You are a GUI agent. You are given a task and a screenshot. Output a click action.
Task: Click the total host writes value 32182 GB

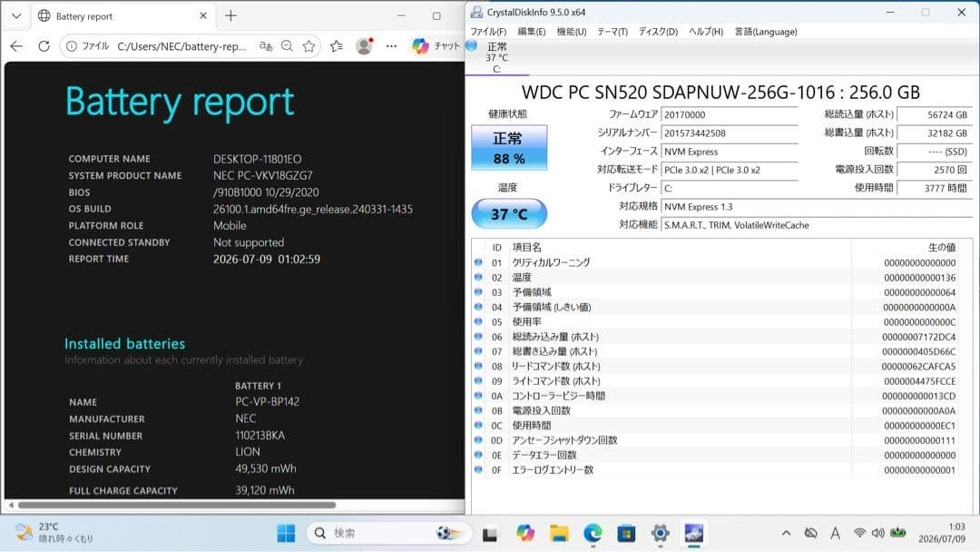tap(934, 133)
